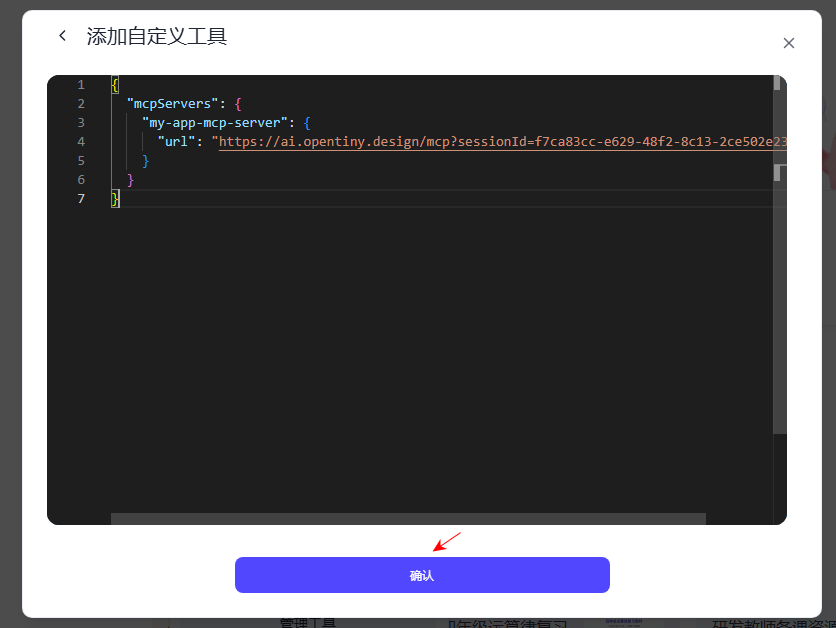
Task: Click the editor's vertical scrollbar track
Action: click(779, 300)
